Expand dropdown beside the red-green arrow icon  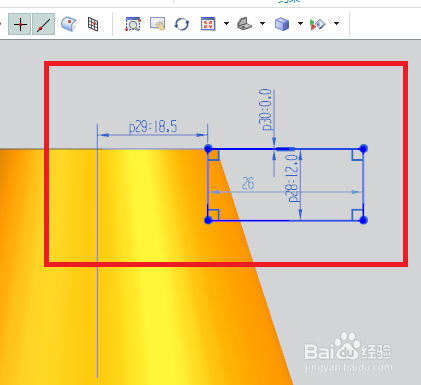336,23
